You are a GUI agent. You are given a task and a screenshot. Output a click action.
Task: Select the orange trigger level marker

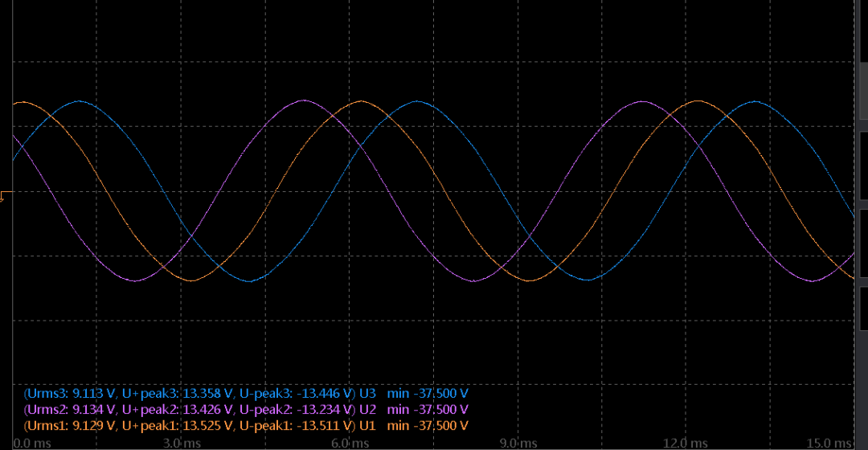(x=6, y=196)
